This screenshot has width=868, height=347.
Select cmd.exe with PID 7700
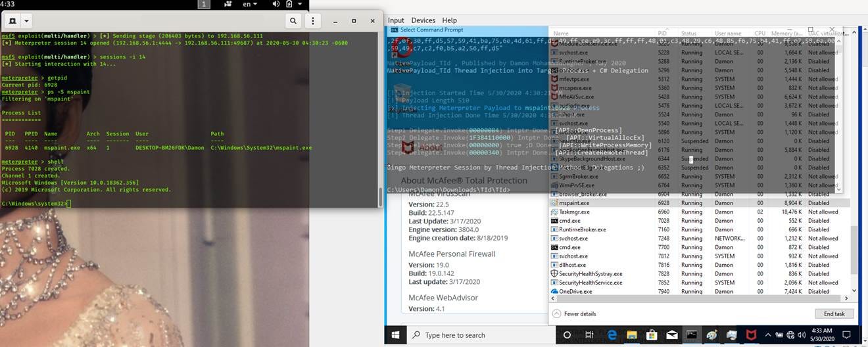coord(700,247)
